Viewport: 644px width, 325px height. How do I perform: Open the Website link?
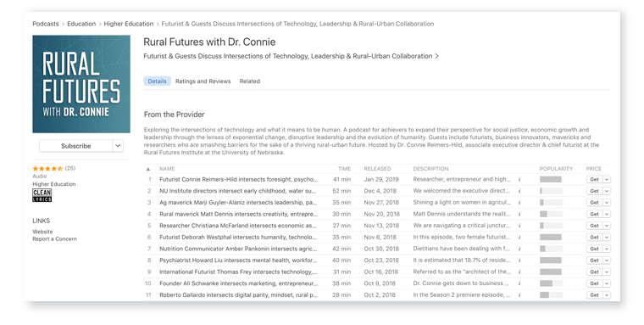coord(42,232)
